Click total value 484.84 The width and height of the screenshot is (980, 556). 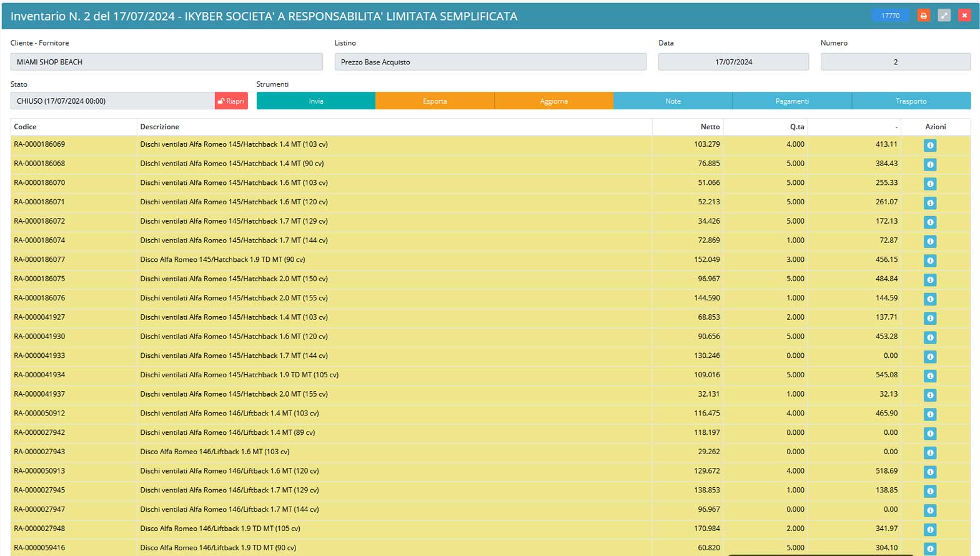[x=886, y=279]
